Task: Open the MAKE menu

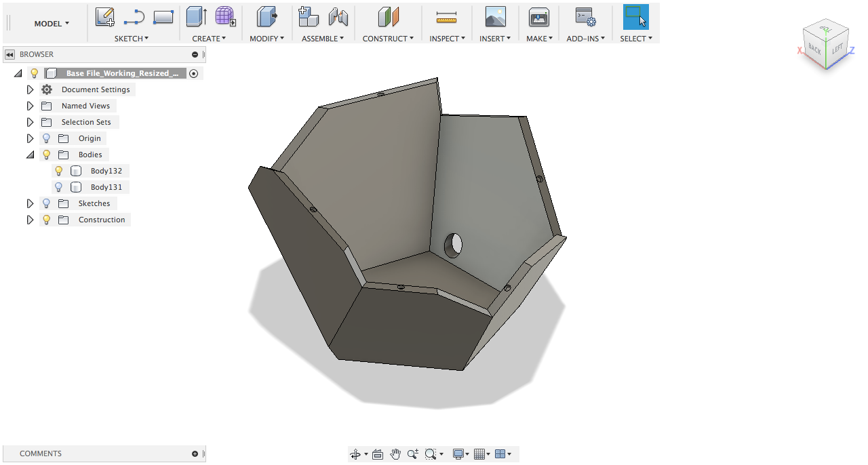Action: [x=539, y=39]
